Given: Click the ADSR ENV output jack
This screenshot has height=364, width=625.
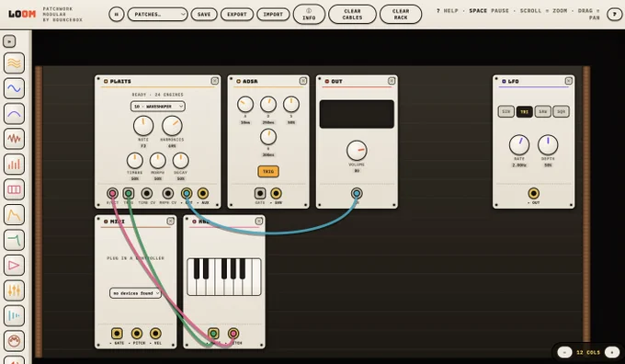Looking at the screenshot, I should [277, 193].
